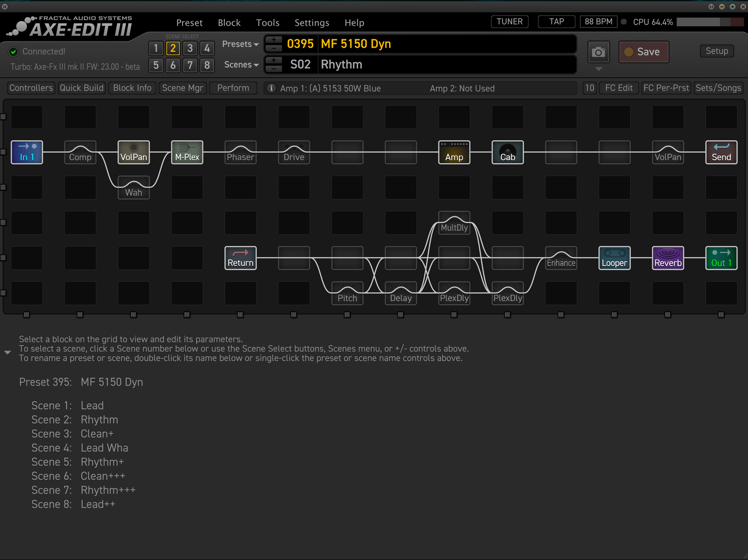Image resolution: width=748 pixels, height=560 pixels.
Task: Select the Comp block on the grid
Action: click(80, 152)
